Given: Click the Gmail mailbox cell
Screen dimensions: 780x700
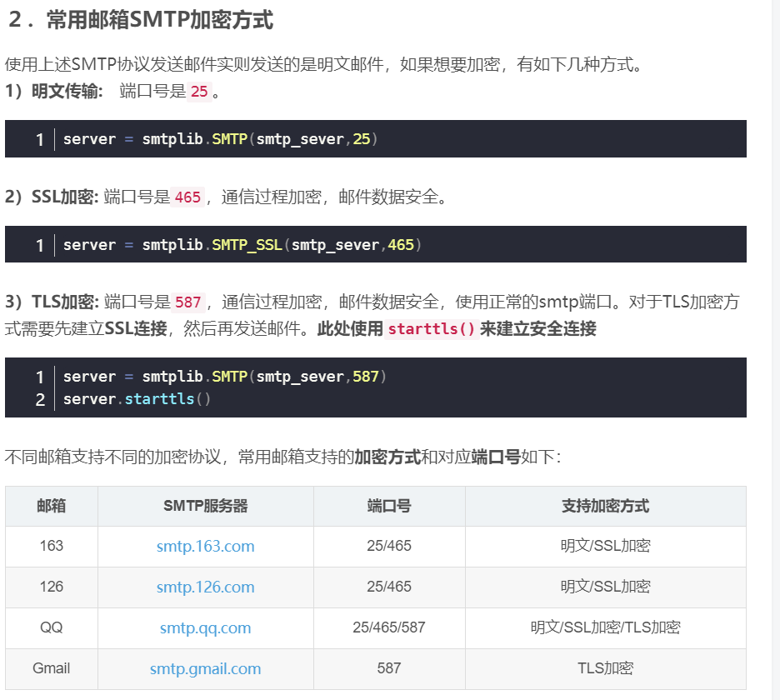Looking at the screenshot, I should [51, 668].
